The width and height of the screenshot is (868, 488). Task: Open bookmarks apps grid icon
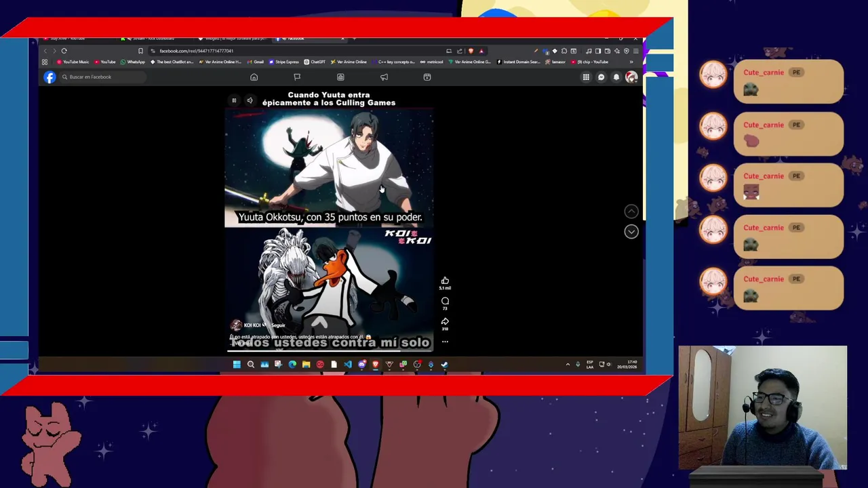[45, 62]
